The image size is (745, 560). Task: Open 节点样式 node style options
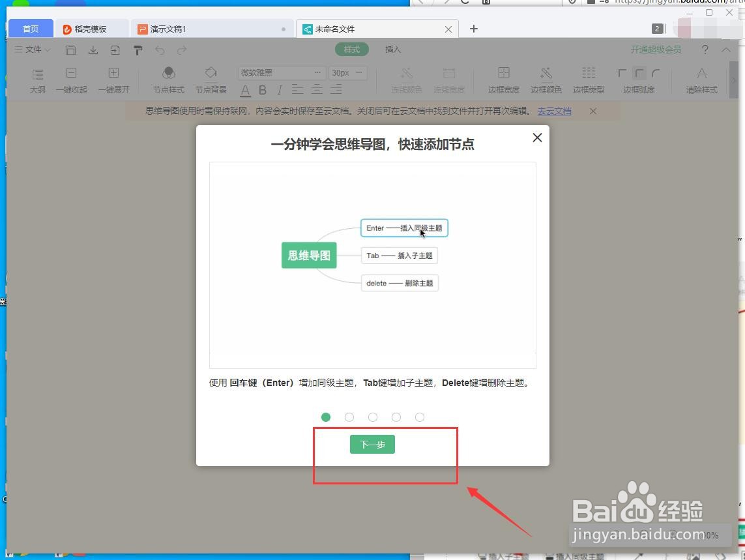169,80
